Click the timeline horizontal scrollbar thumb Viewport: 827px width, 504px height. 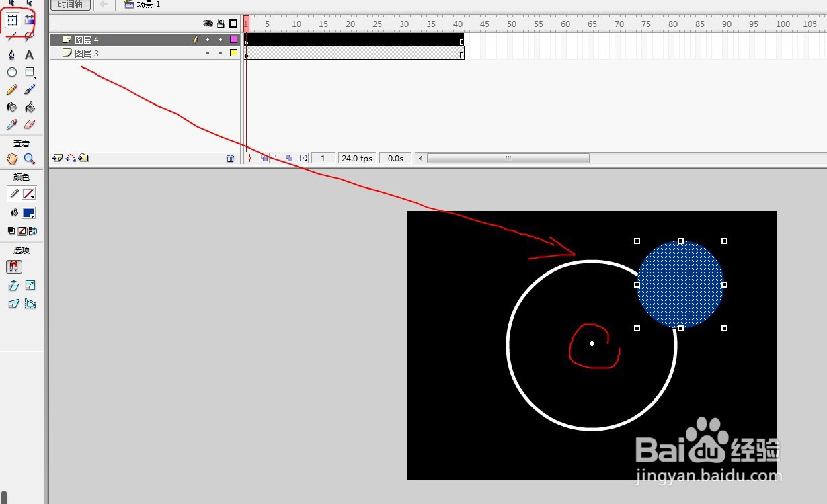pyautogui.click(x=508, y=158)
